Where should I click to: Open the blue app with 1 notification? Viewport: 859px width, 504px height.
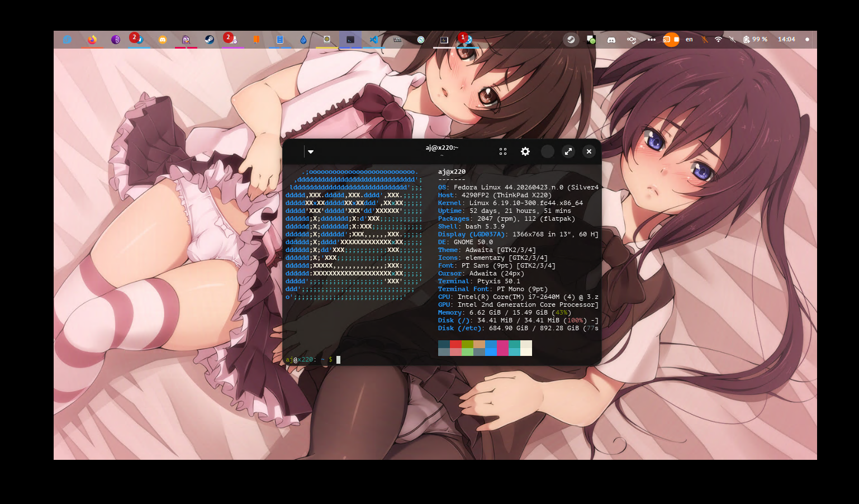point(467,40)
